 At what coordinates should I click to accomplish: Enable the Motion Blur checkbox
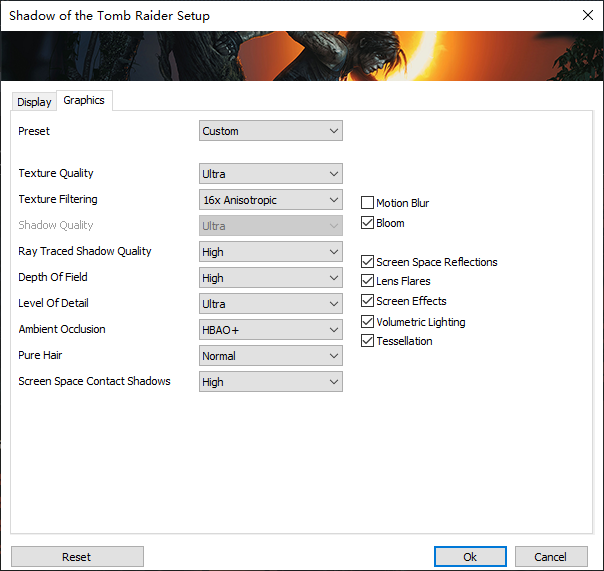click(x=367, y=203)
